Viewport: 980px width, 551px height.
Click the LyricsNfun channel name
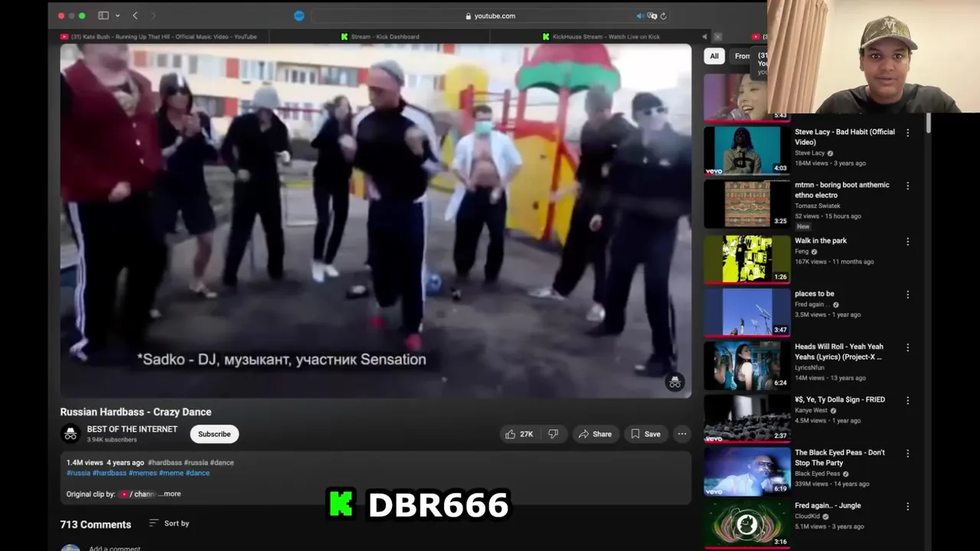[x=810, y=368]
